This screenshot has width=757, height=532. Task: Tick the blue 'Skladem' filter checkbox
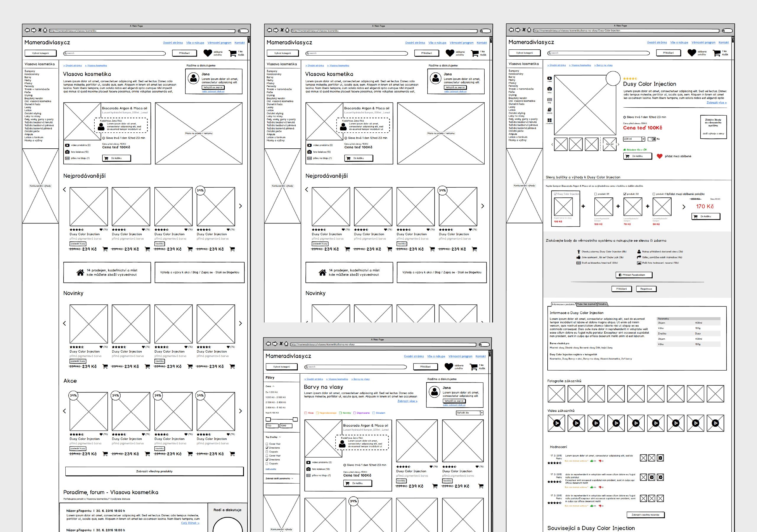click(x=373, y=413)
